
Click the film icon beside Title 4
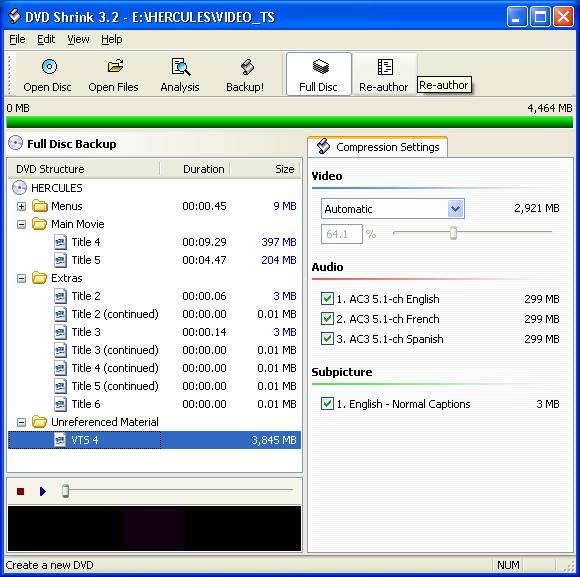tap(60, 242)
